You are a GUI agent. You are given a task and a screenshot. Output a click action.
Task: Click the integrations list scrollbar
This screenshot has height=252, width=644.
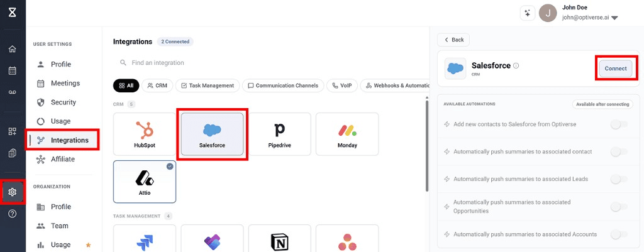[x=427, y=146]
